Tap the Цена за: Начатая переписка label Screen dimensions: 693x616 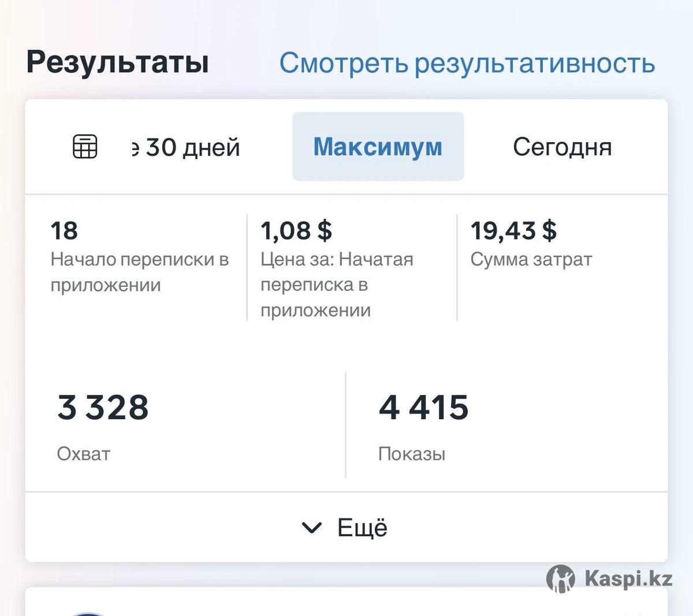337,285
